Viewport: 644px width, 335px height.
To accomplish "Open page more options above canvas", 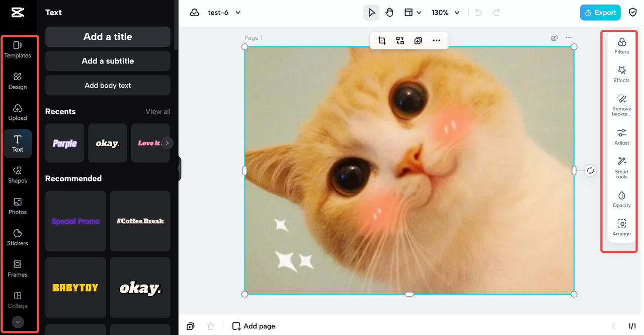I will tap(569, 38).
